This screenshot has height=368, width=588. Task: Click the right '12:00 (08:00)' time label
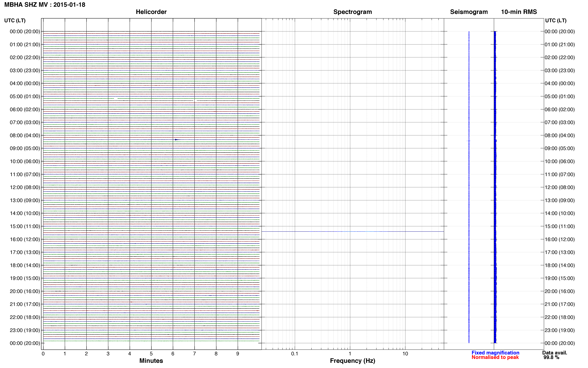[560, 187]
